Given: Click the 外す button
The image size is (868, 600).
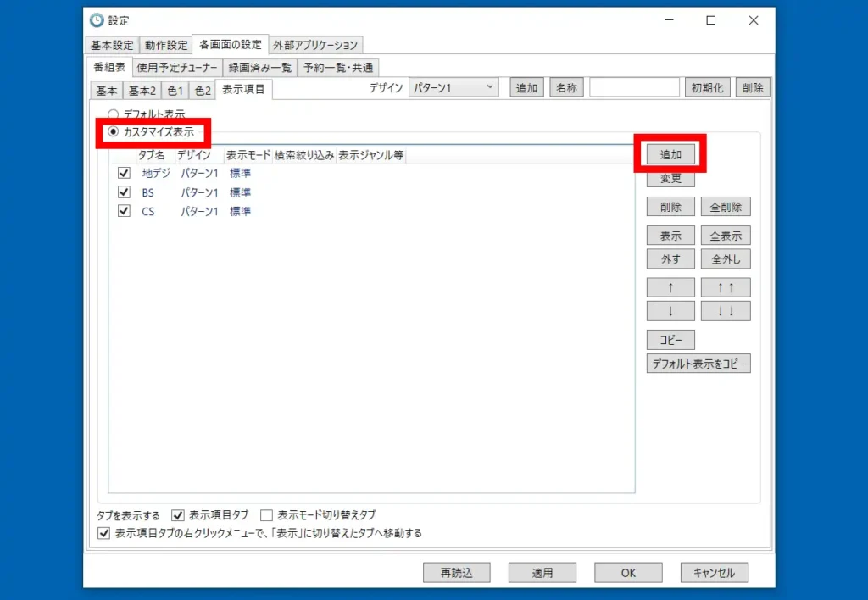Looking at the screenshot, I should point(670,259).
